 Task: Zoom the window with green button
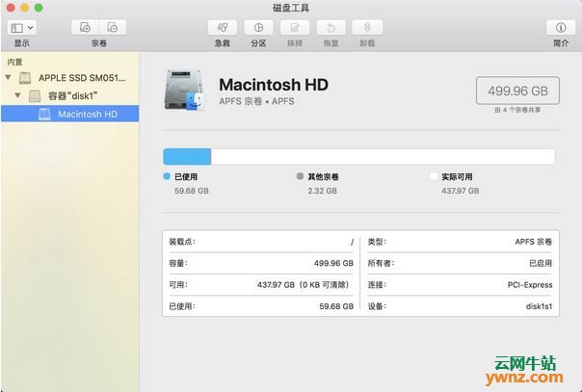click(39, 8)
